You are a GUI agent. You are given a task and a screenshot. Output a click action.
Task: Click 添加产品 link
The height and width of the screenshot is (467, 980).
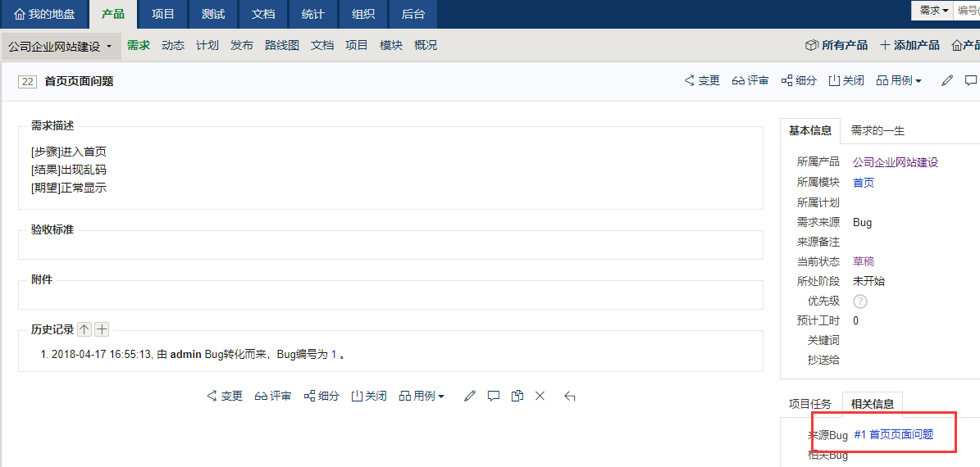[x=909, y=46]
